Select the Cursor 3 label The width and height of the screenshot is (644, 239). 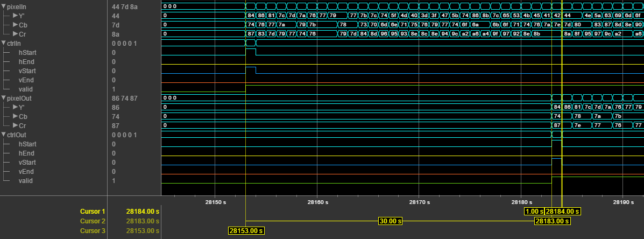(93, 230)
